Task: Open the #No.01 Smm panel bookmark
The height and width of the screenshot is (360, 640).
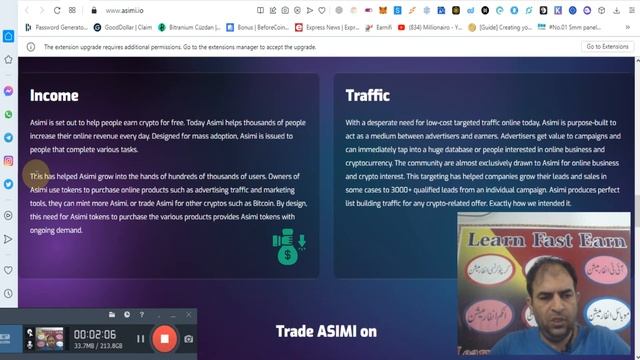Action: (x=569, y=27)
